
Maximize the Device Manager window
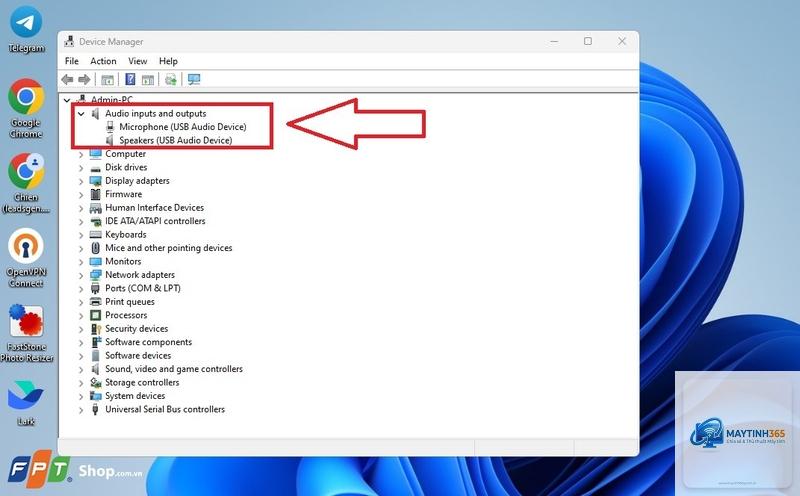click(x=588, y=41)
